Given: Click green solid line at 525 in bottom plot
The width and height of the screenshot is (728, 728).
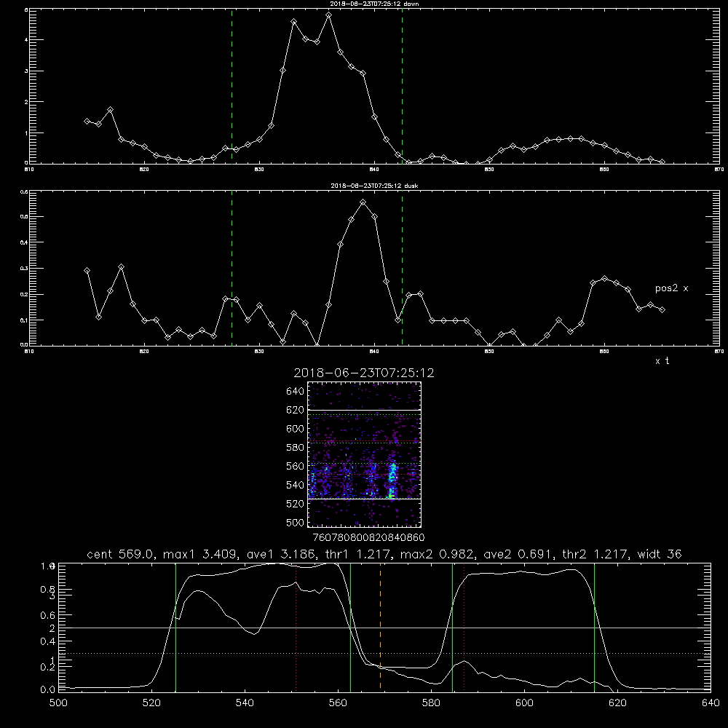Looking at the screenshot, I should pyautogui.click(x=175, y=627).
